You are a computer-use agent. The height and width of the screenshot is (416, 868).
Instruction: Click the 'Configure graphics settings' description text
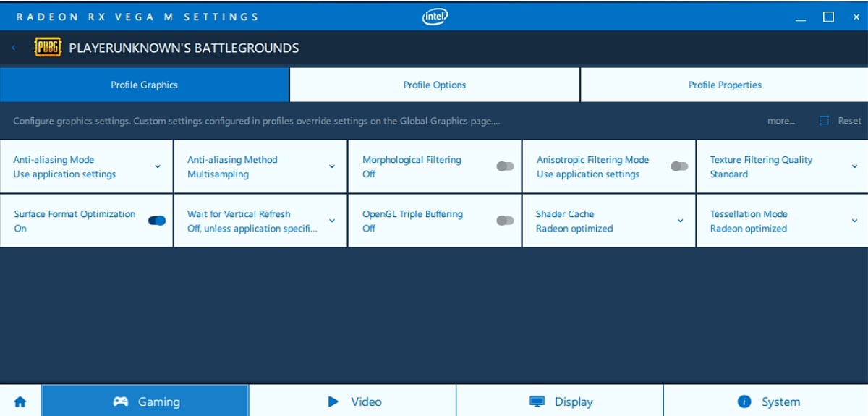257,121
